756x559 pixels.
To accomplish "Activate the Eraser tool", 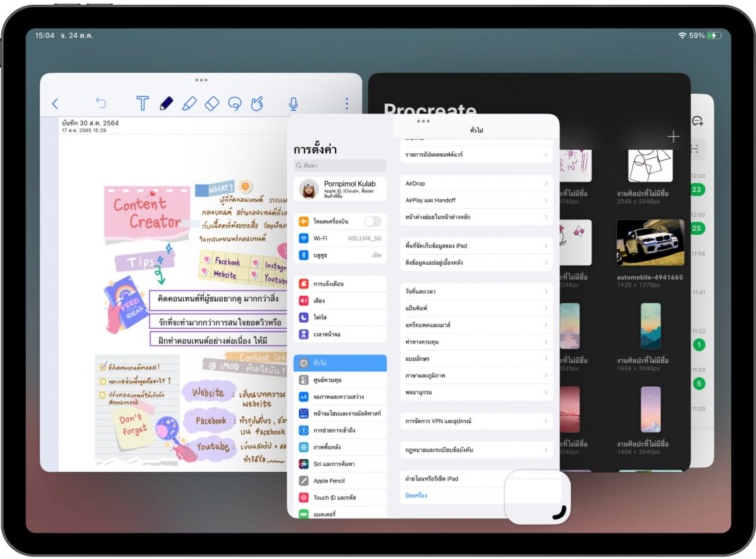I will click(212, 103).
